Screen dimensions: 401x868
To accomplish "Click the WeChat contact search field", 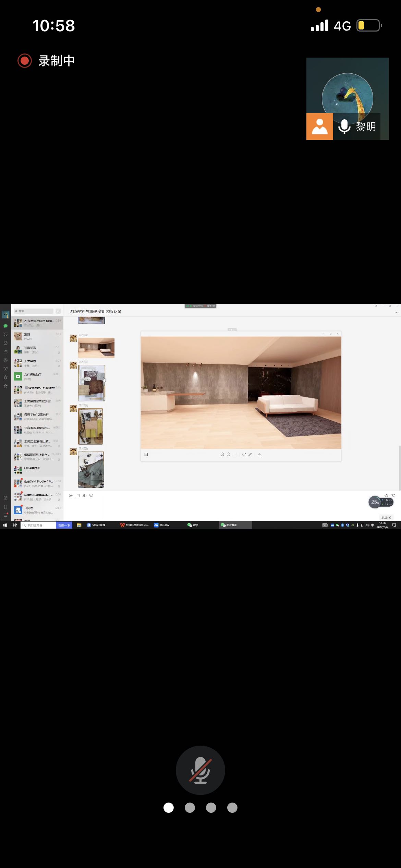I will [x=34, y=311].
